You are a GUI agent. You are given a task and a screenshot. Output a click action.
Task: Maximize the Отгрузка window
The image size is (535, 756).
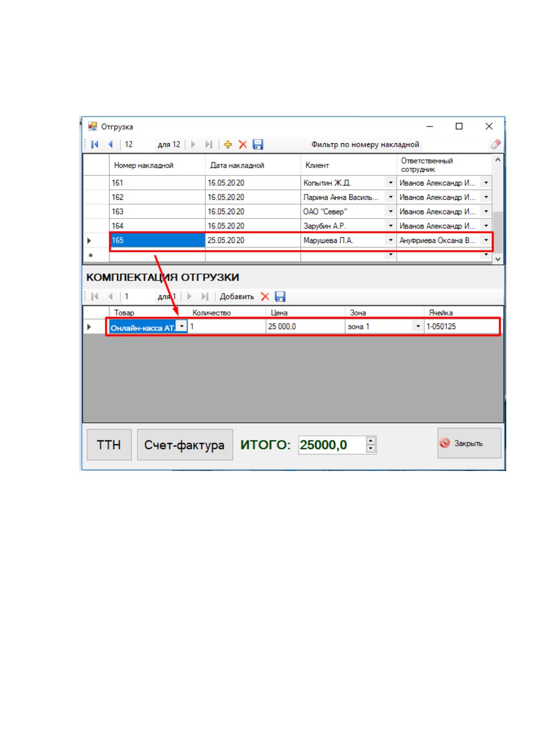pyautogui.click(x=459, y=127)
